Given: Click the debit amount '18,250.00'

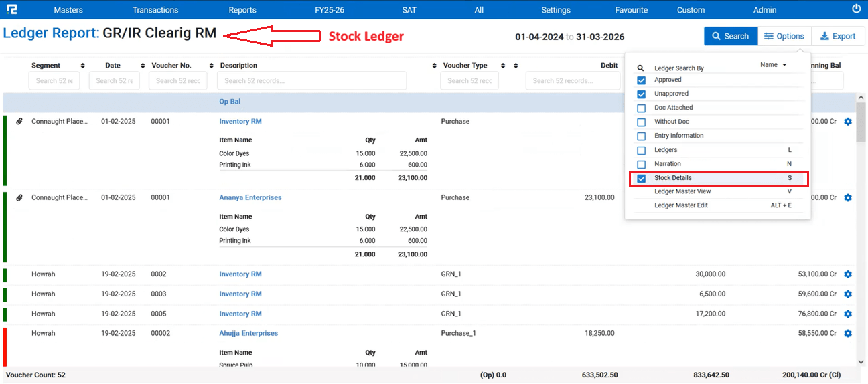Looking at the screenshot, I should (599, 334).
